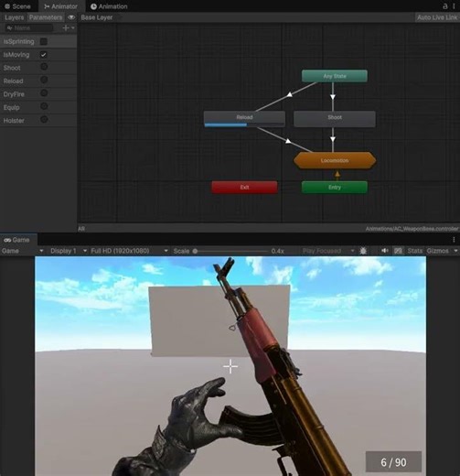The height and width of the screenshot is (476, 460).
Task: Uncheck the IsMoving checkbox
Action: (x=44, y=55)
